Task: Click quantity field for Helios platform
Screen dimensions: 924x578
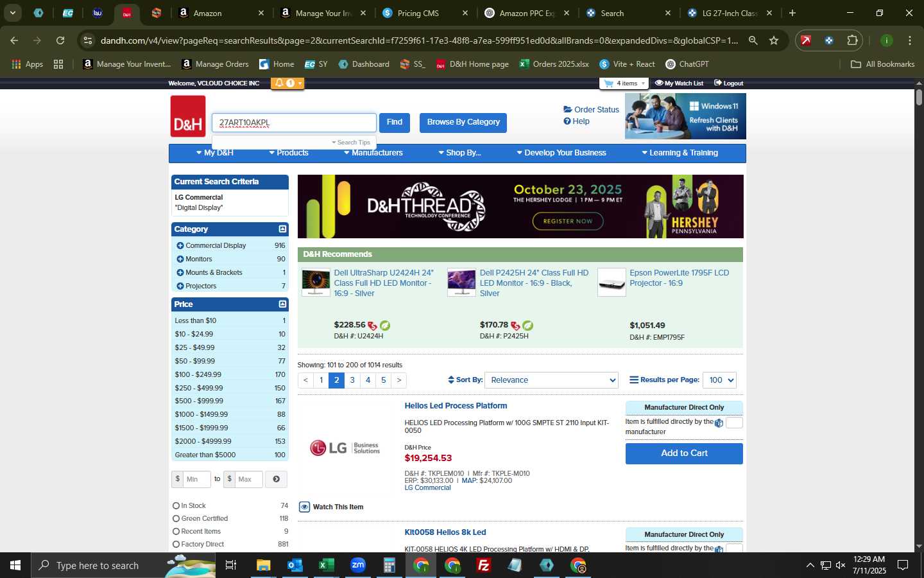Action: pos(734,423)
